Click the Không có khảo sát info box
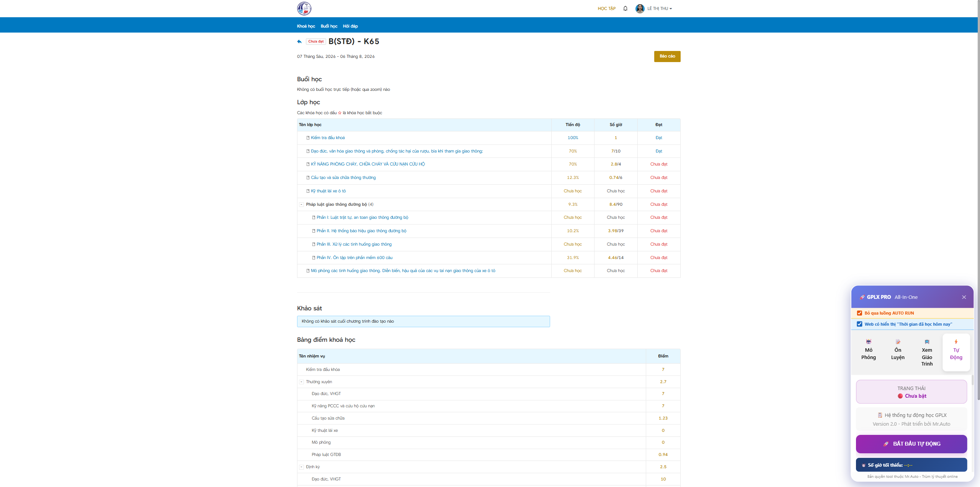Screen dimensions: 980x487 click(423, 321)
